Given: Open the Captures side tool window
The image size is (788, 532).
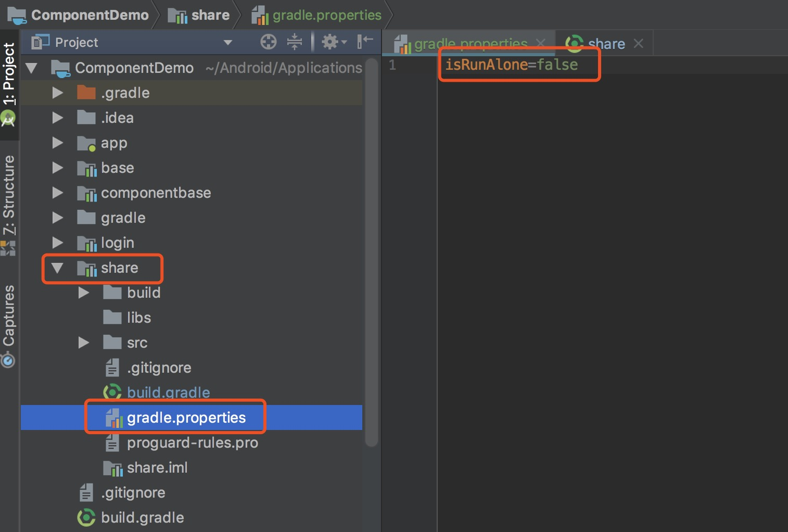Looking at the screenshot, I should pyautogui.click(x=8, y=325).
